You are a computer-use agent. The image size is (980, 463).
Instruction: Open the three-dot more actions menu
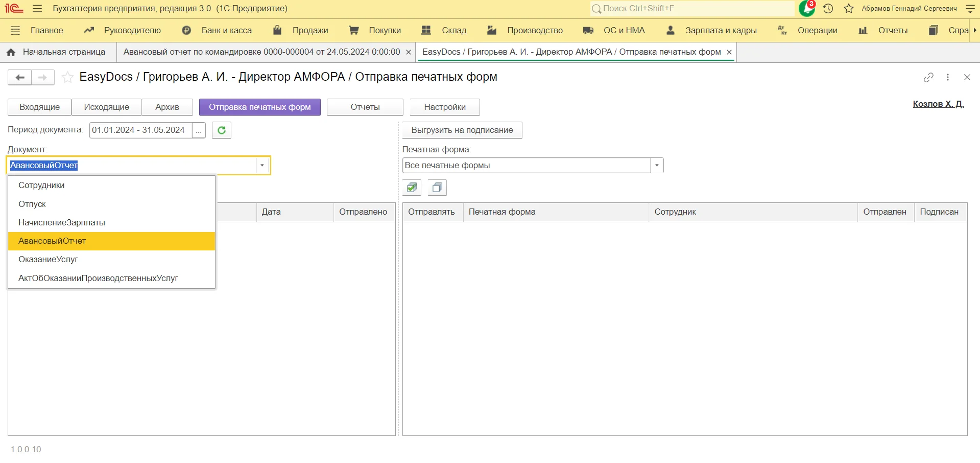pos(948,77)
